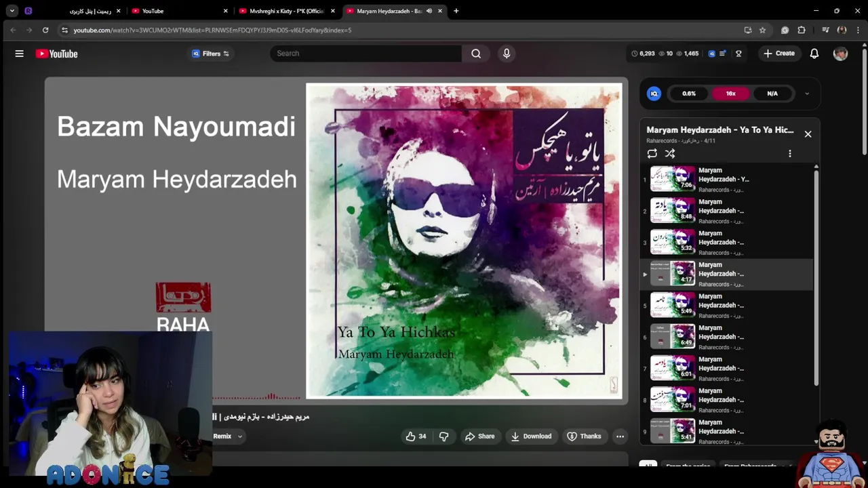Screen dimensions: 868x488
Task: Open more actions ellipsis under video
Action: pos(620,436)
